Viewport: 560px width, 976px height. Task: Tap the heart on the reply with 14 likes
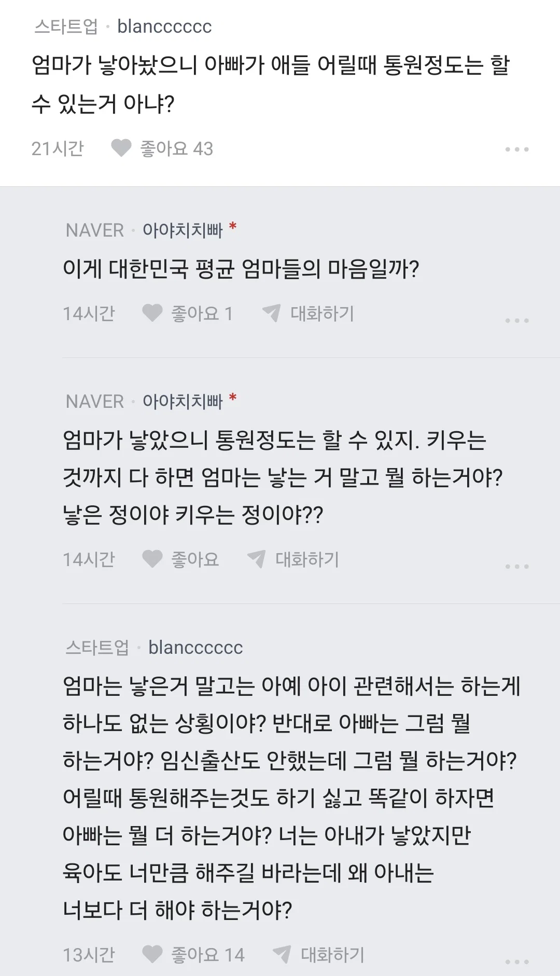pyautogui.click(x=152, y=955)
